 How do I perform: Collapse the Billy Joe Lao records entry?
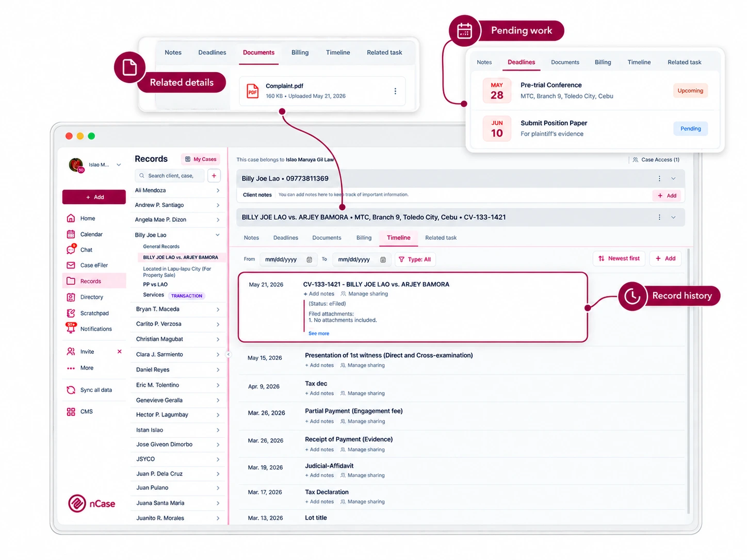[x=218, y=235]
